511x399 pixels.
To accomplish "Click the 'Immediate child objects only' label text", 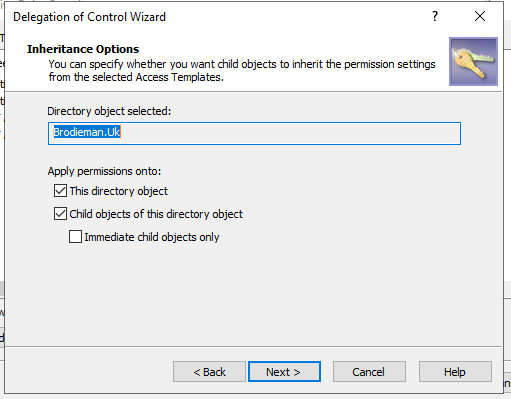I will tap(152, 237).
